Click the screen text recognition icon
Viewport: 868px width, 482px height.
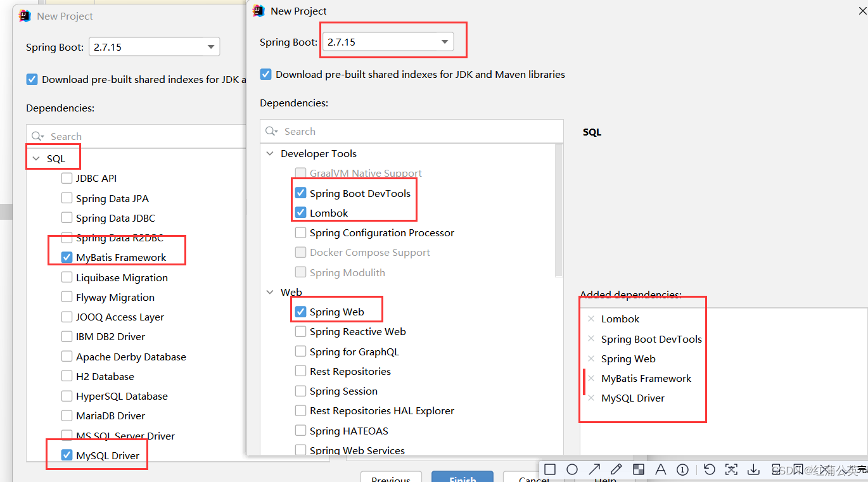[x=731, y=469]
